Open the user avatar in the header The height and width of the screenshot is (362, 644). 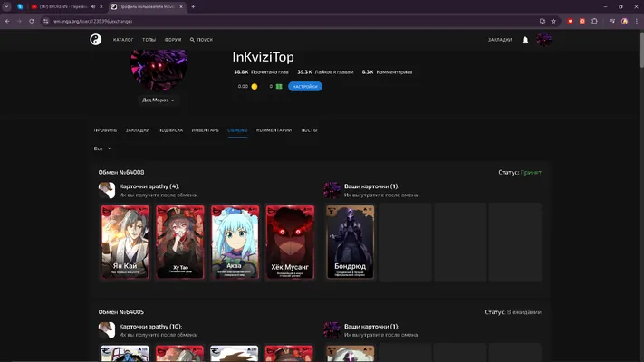coord(543,40)
